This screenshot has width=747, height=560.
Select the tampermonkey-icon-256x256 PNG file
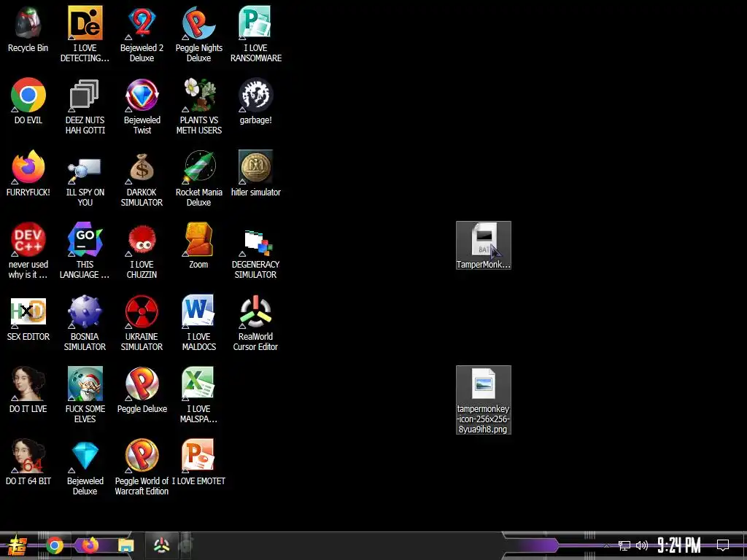(x=484, y=400)
